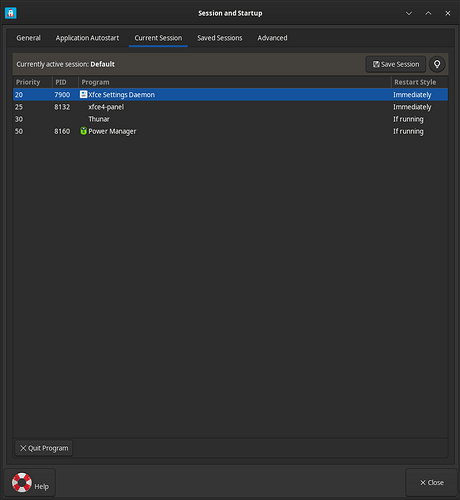Viewport: 460px width, 500px height.
Task: Click the Save Session floppy icon
Action: coord(376,64)
